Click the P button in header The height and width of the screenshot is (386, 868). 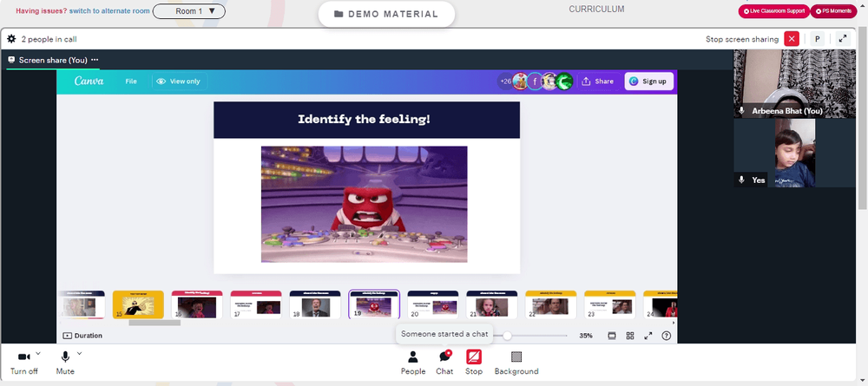(817, 39)
